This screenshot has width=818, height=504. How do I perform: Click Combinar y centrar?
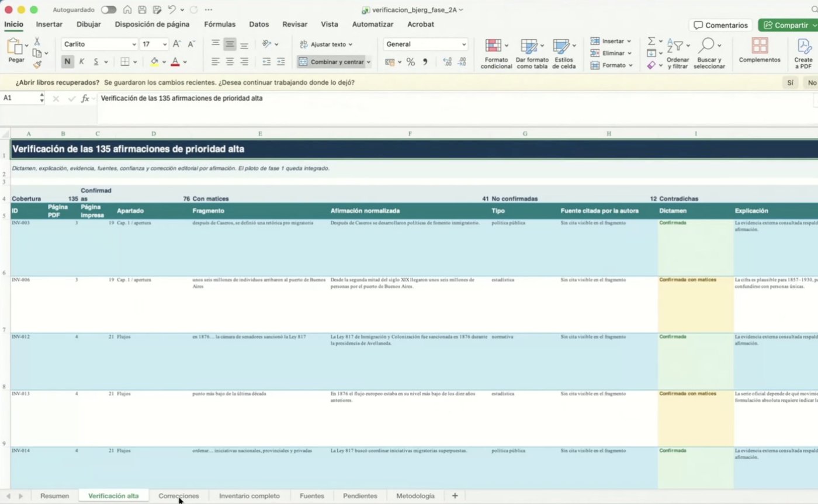point(331,61)
